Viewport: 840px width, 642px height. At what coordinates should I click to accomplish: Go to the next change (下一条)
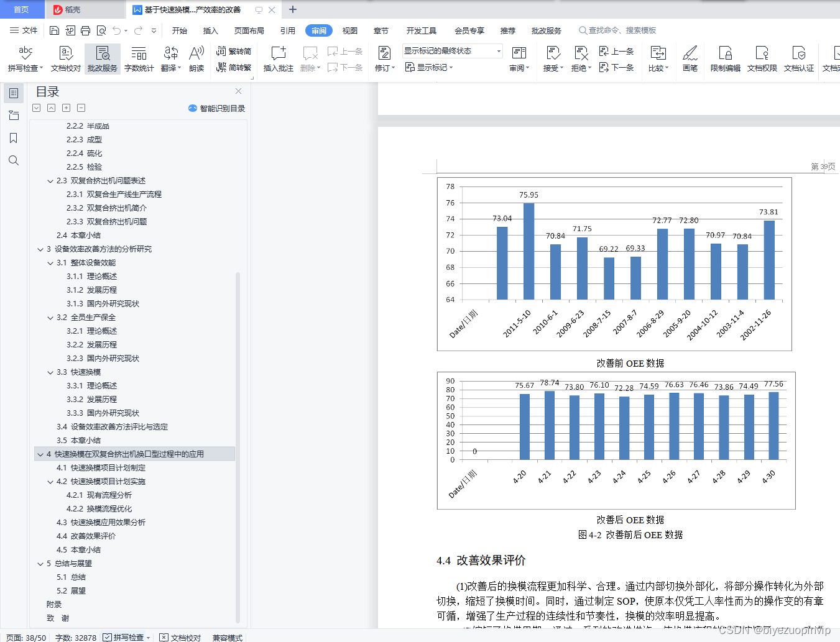616,67
